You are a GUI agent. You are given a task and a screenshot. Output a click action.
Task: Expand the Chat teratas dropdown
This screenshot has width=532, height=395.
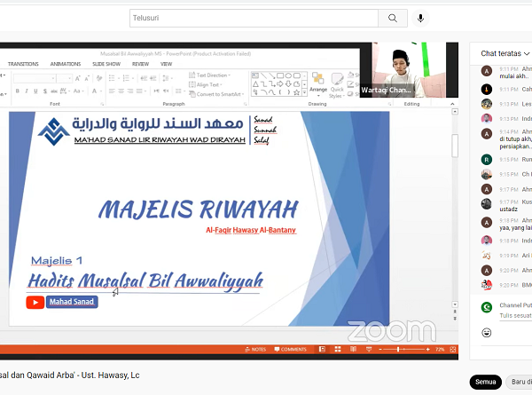pos(505,53)
